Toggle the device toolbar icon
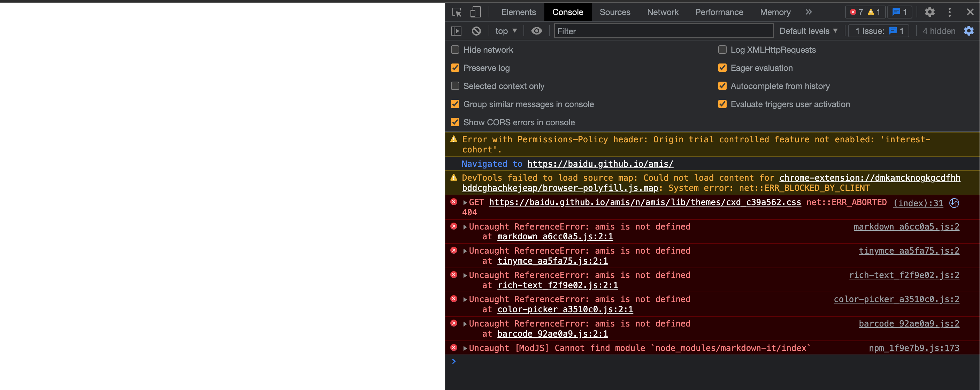 pos(476,12)
